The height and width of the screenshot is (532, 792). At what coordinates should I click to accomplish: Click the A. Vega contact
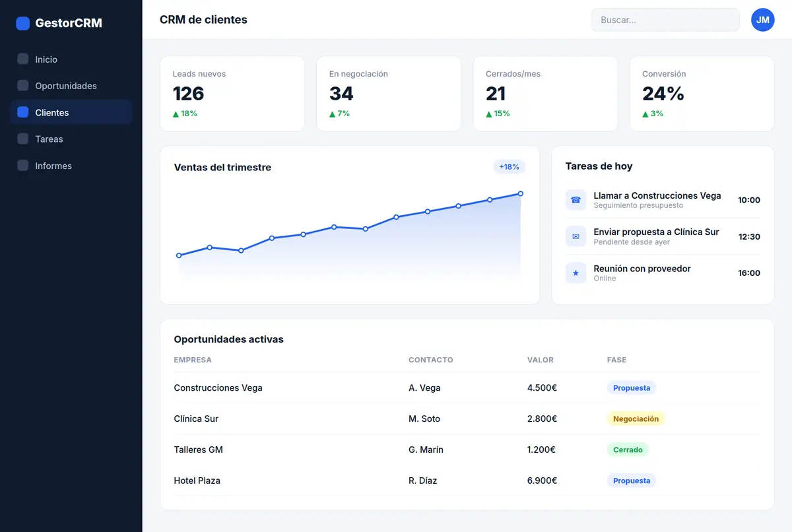[x=424, y=387]
